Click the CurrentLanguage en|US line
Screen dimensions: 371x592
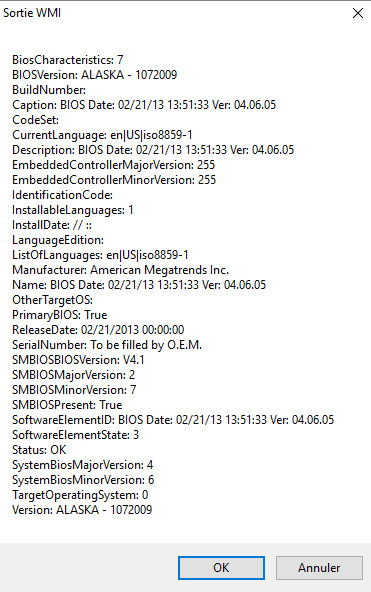point(102,135)
